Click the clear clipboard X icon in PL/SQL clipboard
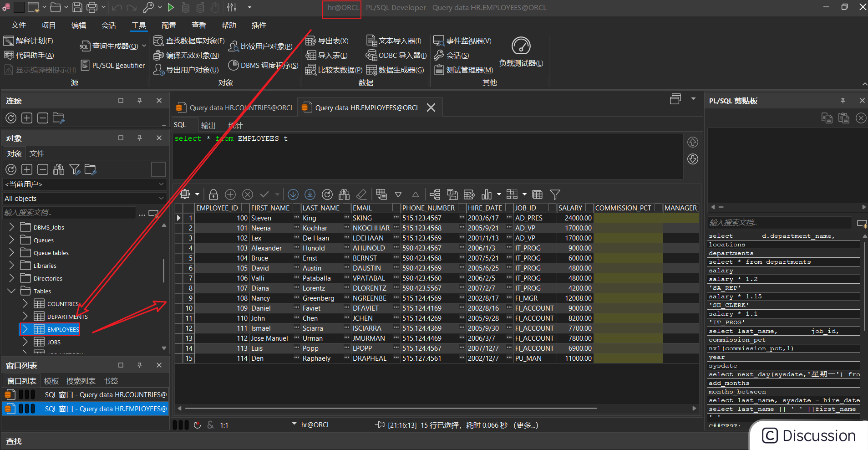Screen dimensions: 868x450 pyautogui.click(x=861, y=118)
